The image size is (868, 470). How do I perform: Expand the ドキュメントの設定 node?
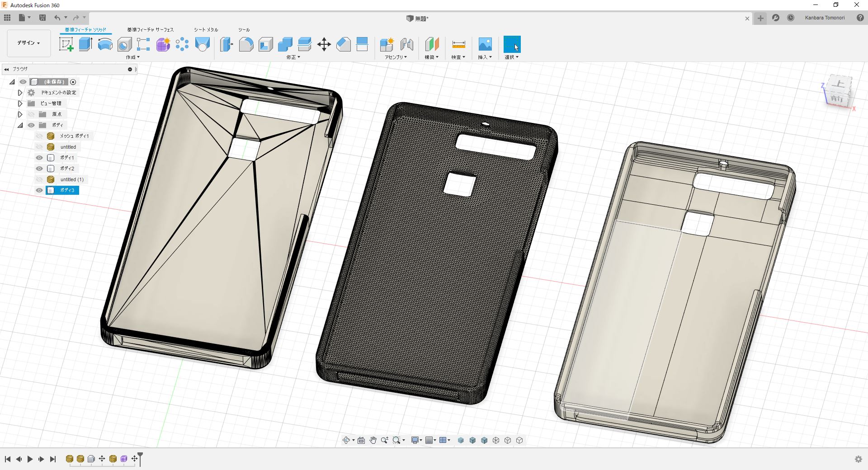[x=20, y=93]
